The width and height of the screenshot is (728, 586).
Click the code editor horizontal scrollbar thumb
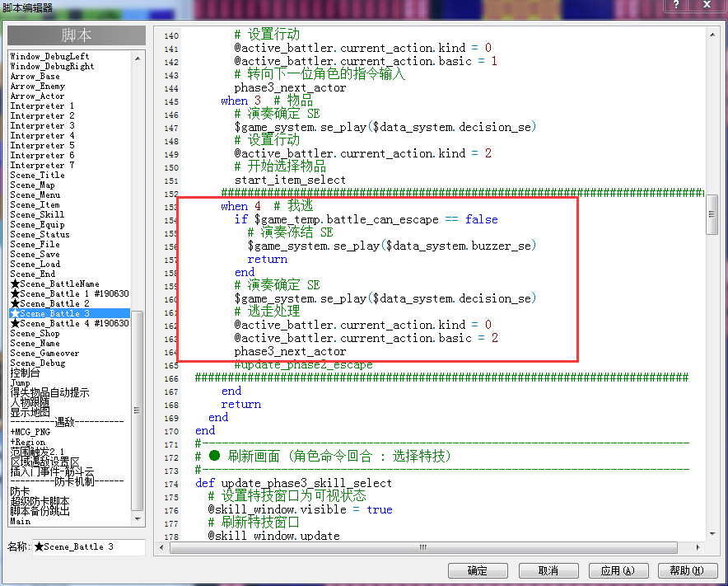click(423, 547)
